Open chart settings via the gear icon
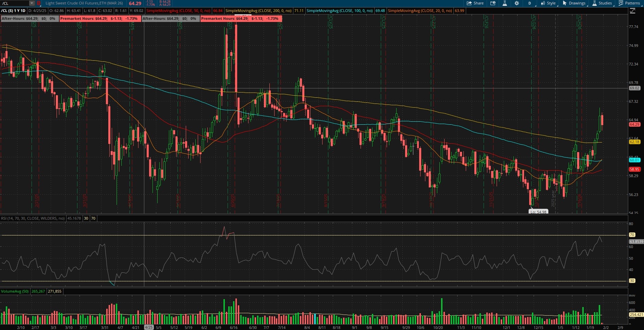Screen dimensions: 644x330 tap(517, 3)
